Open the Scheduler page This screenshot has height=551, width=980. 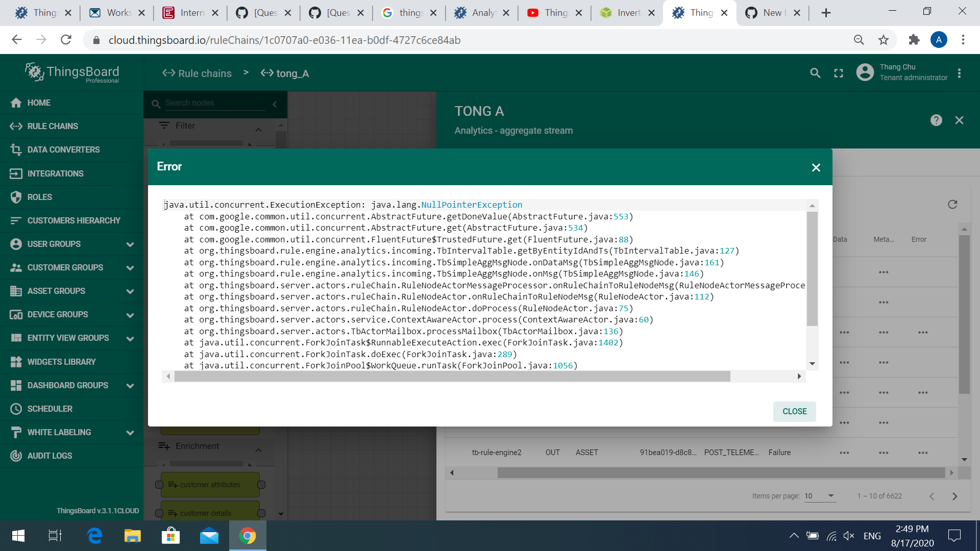(50, 409)
